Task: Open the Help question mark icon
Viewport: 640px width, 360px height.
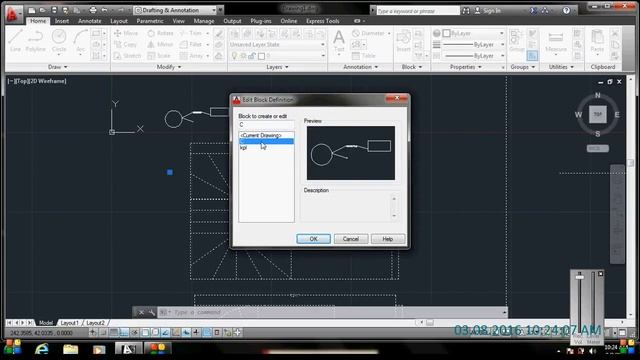Action: tap(566, 11)
